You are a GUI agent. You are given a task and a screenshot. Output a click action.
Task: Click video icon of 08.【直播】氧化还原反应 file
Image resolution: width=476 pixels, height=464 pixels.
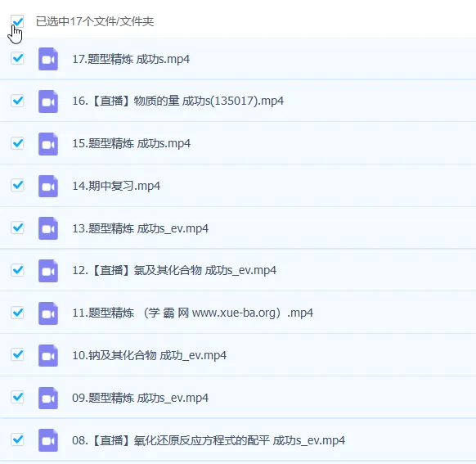click(x=48, y=440)
